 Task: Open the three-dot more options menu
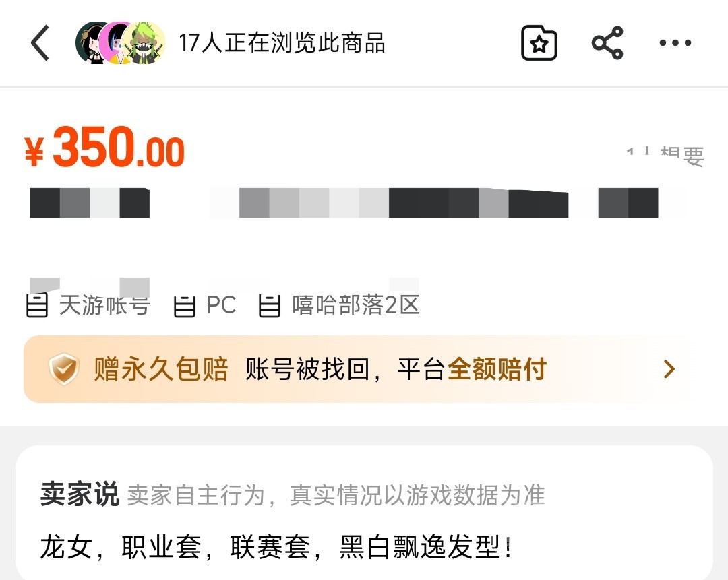(675, 42)
